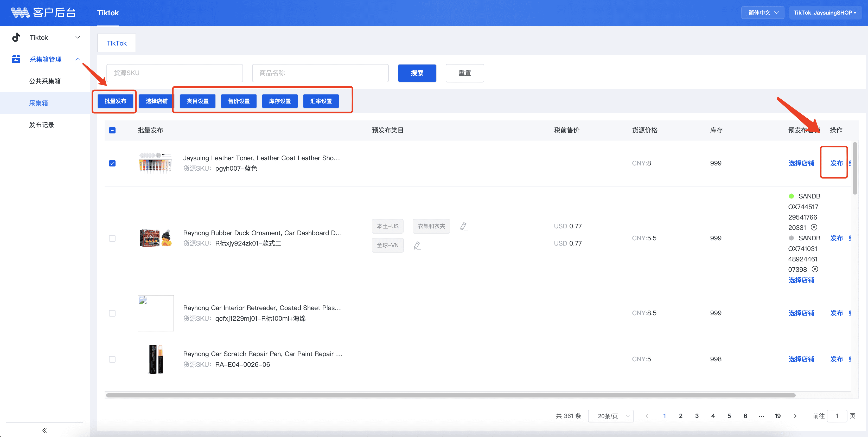The image size is (868, 437).
Task: Go to next page arrow
Action: (x=795, y=416)
